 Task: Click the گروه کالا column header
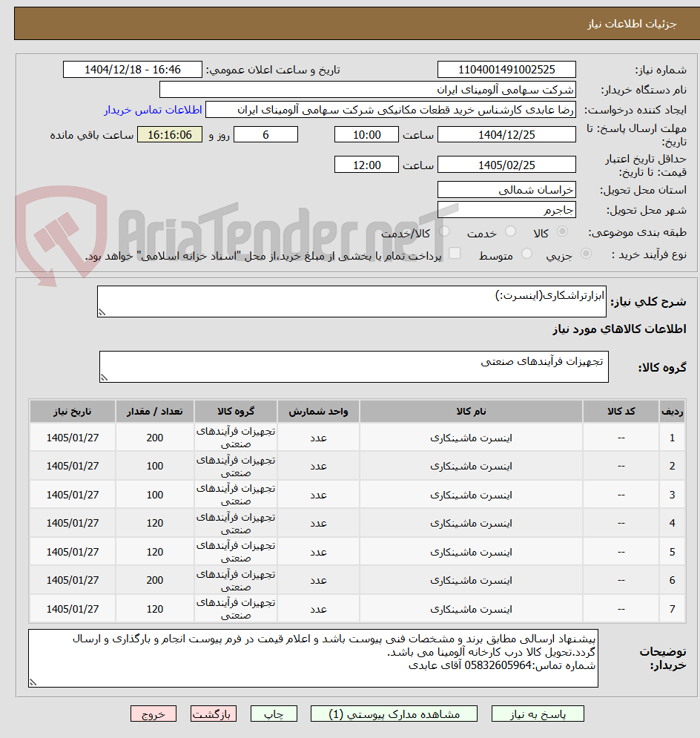pyautogui.click(x=236, y=412)
